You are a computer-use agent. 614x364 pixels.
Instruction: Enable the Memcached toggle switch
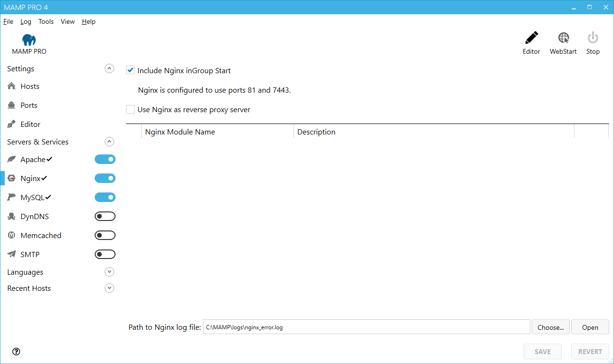pos(105,235)
